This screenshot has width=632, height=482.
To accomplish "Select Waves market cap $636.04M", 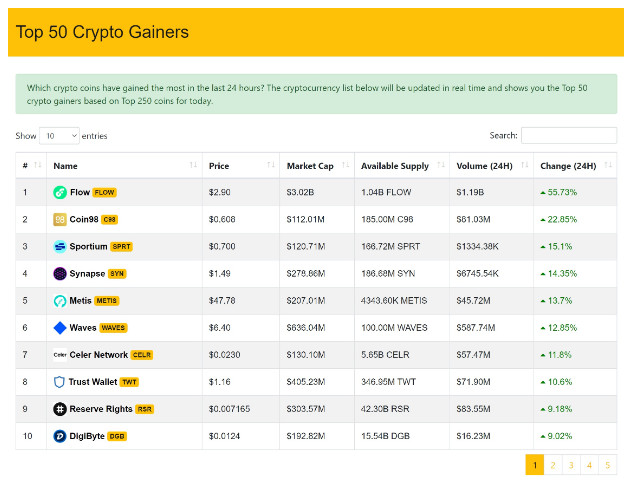I will (306, 328).
